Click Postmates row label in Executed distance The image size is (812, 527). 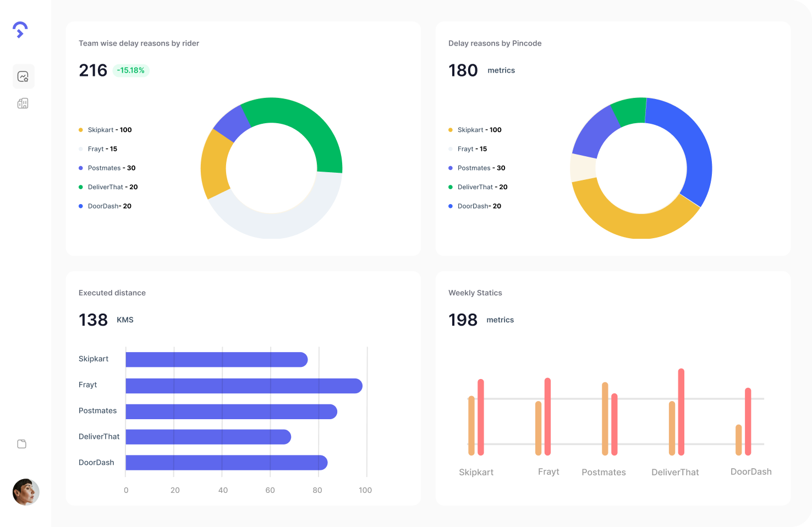[97, 410]
